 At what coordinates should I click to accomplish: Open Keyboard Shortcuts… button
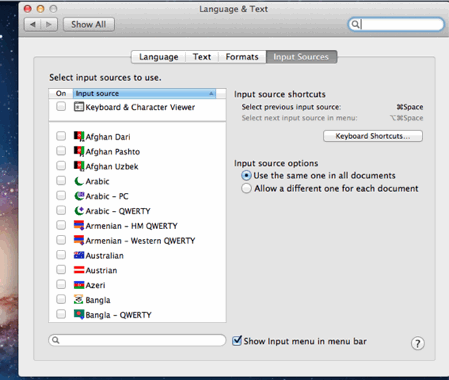[373, 136]
